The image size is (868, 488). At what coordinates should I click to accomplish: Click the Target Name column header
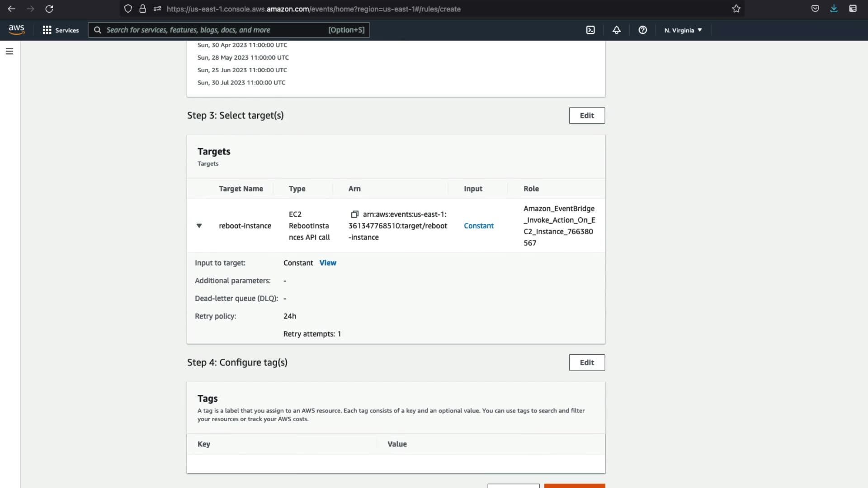(241, 189)
